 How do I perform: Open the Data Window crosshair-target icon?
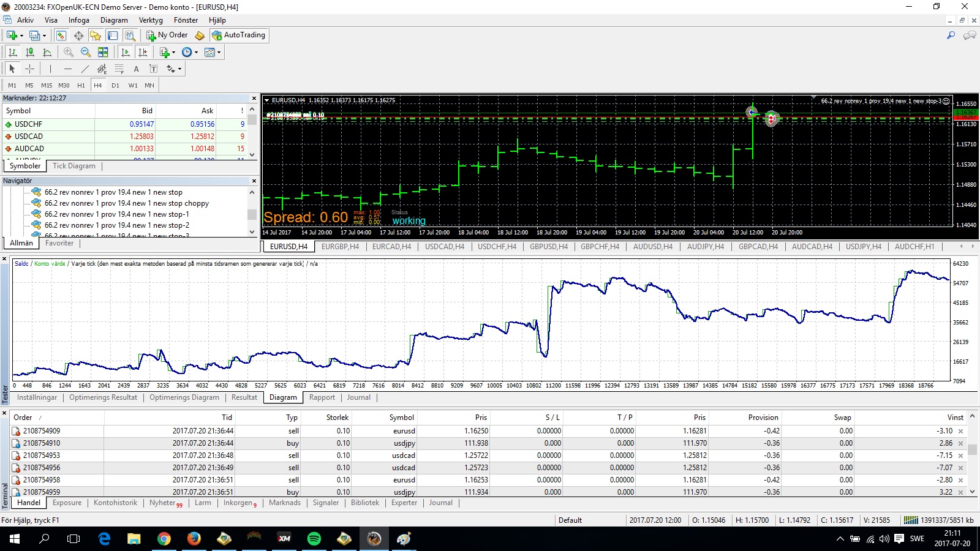tap(78, 36)
